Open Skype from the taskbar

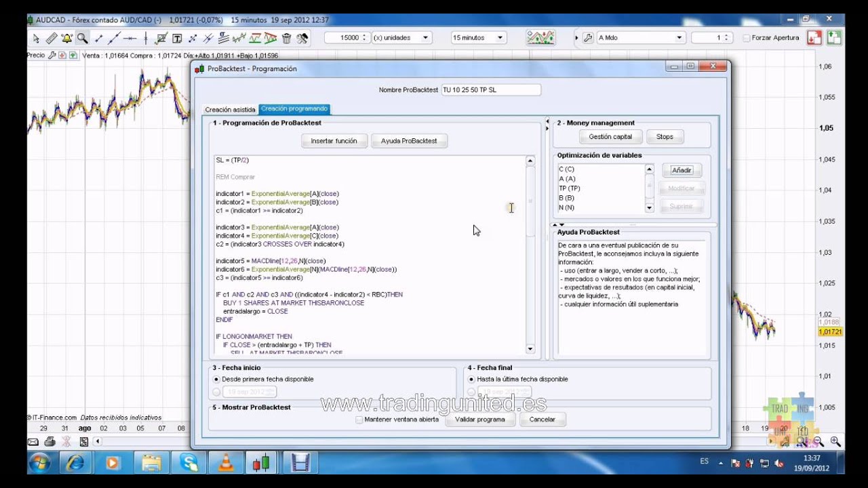point(189,463)
